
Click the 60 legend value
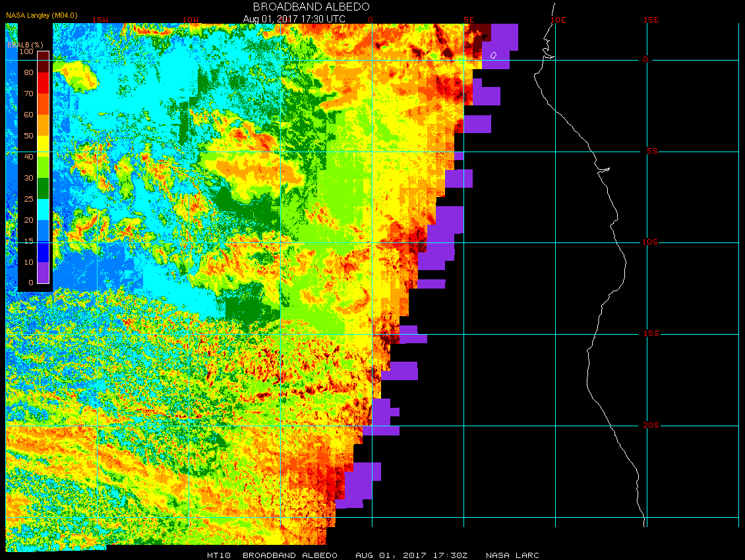(29, 115)
